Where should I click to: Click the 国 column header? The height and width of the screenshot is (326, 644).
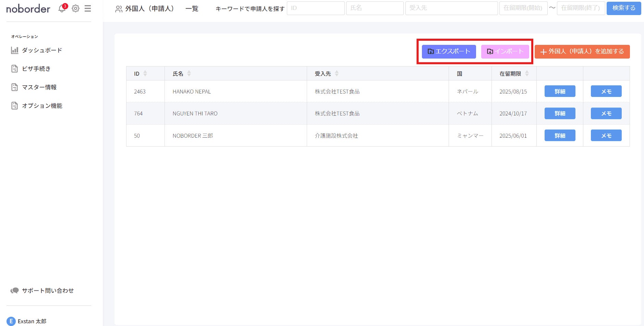pos(460,74)
